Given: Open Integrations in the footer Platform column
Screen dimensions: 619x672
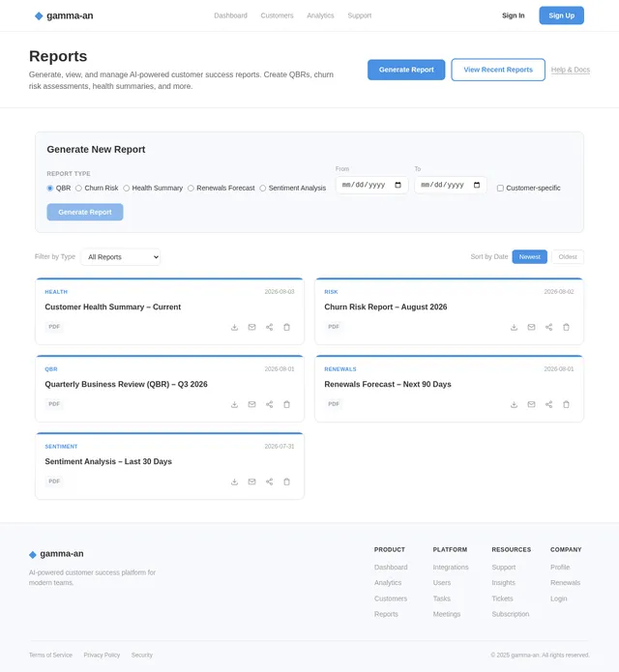Looking at the screenshot, I should click(451, 568).
